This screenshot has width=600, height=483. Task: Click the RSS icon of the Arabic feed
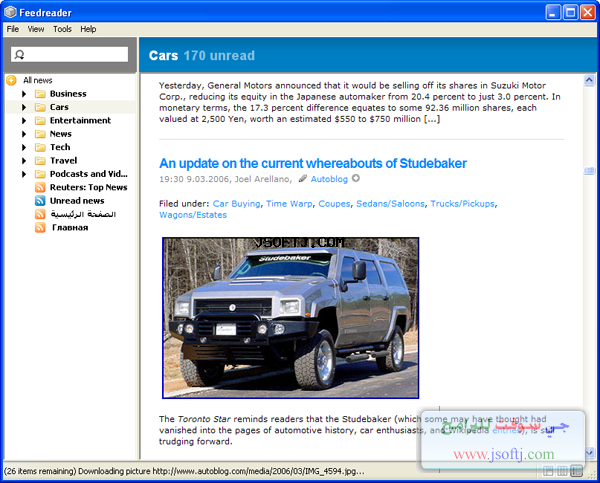click(40, 214)
